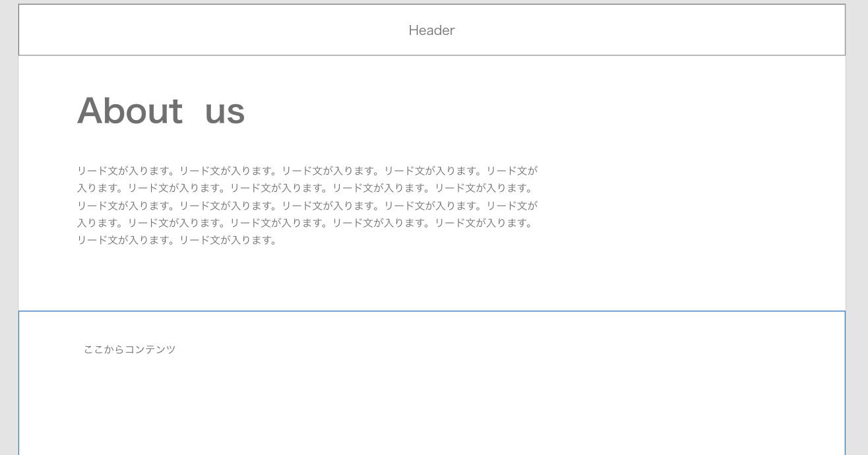This screenshot has width=868, height=455.
Task: Click the blue top border of content section
Action: point(432,311)
